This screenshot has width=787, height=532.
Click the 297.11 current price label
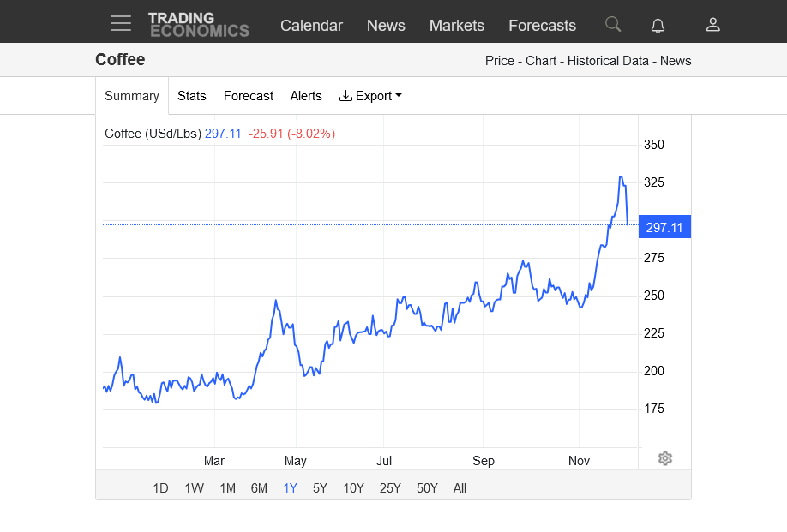pyautogui.click(x=664, y=227)
